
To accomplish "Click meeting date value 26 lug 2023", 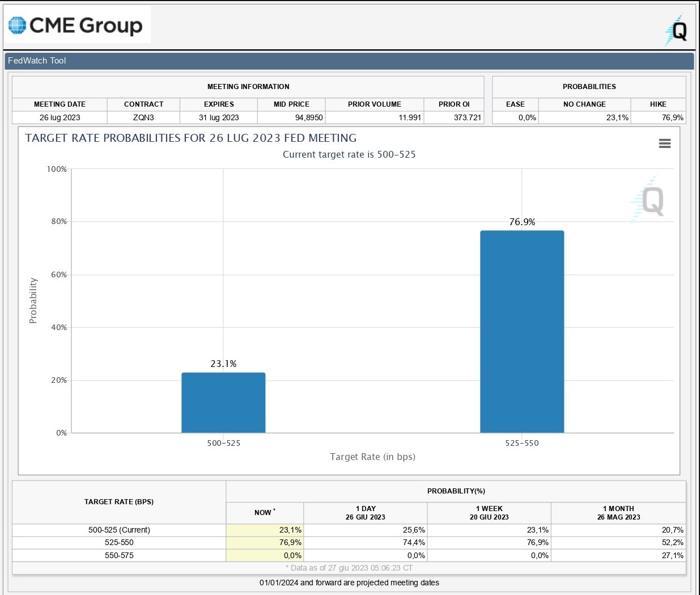I will pos(60,117).
